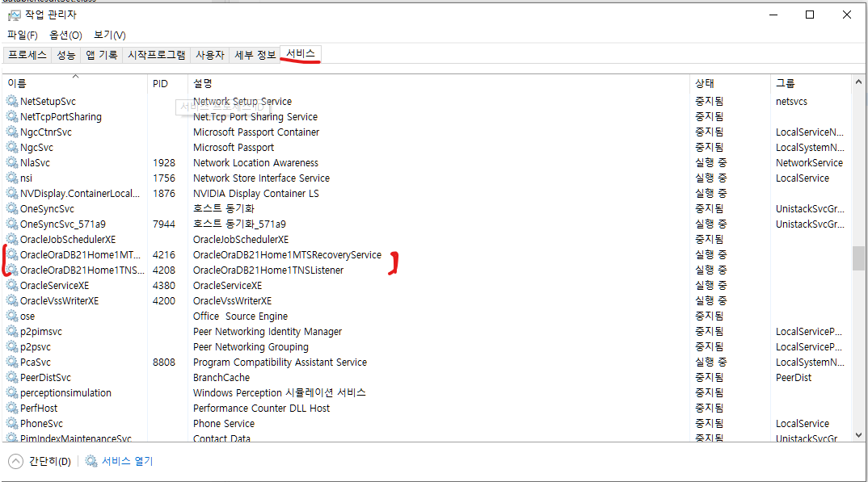Sort by the 이름 column header

coord(74,83)
